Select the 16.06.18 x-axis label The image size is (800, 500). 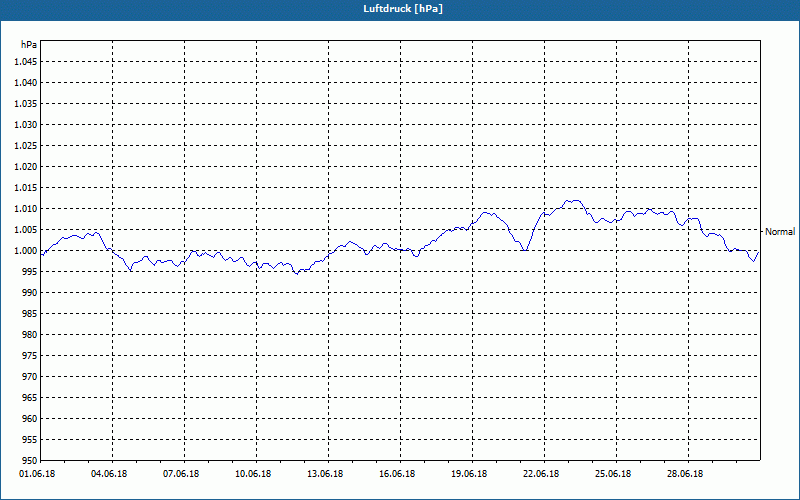coord(397,474)
